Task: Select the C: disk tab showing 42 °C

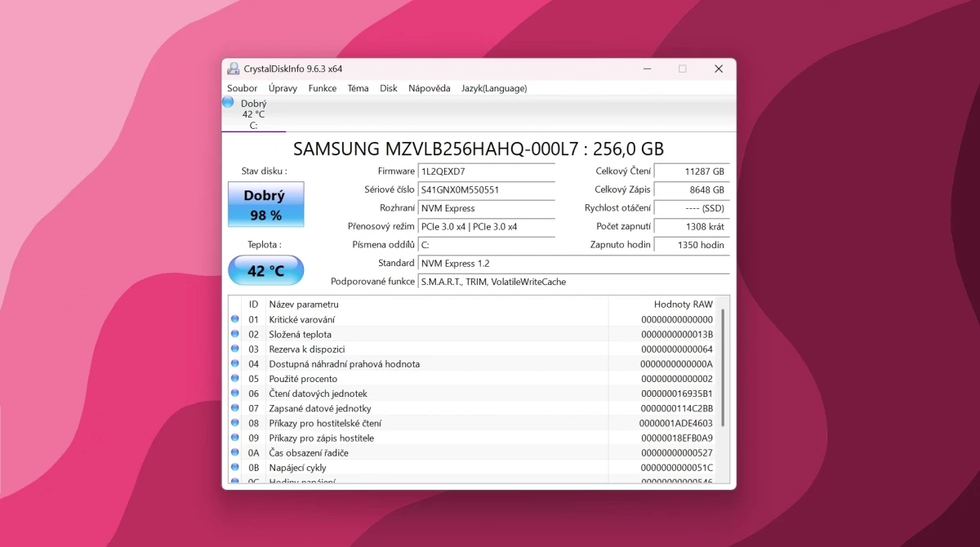Action: click(253, 113)
